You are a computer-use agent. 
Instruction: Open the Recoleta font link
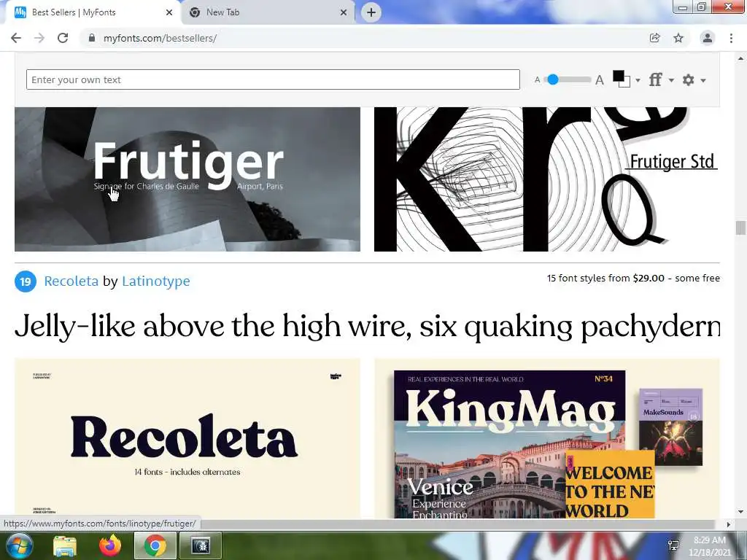point(71,281)
